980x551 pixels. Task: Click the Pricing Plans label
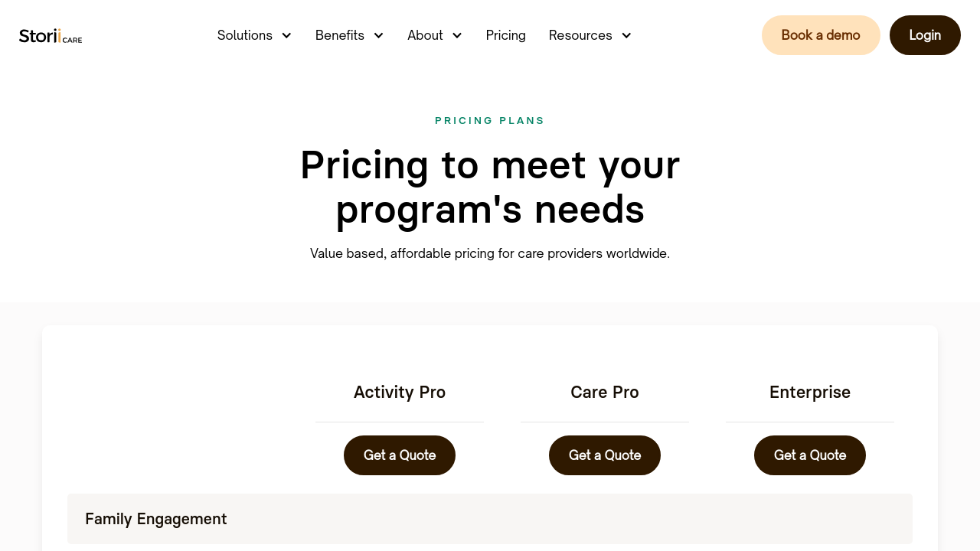pyautogui.click(x=490, y=121)
